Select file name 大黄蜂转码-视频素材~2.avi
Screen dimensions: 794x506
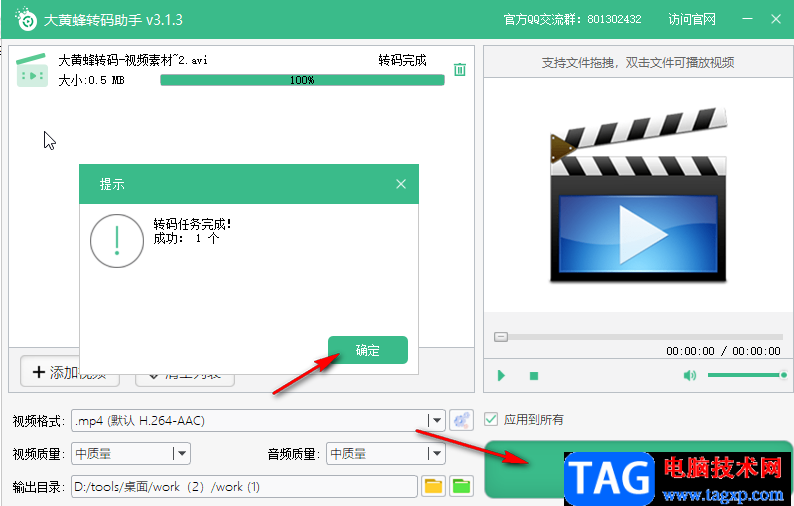click(x=133, y=60)
